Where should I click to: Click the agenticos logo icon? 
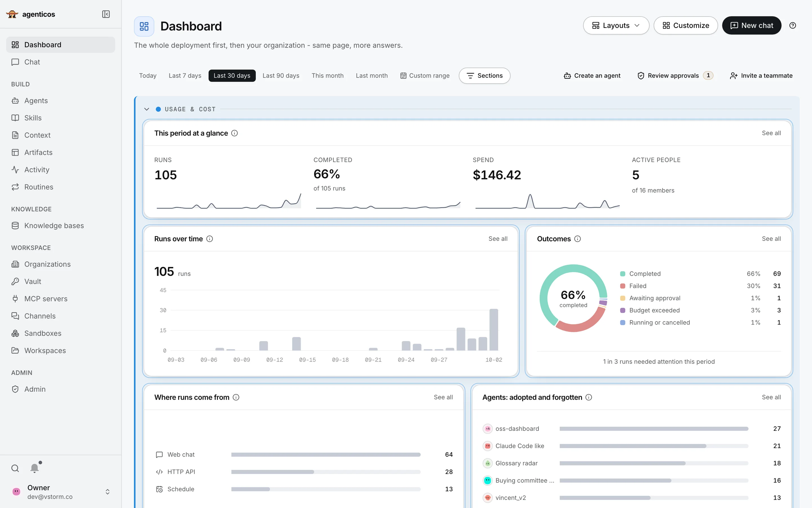tap(12, 14)
